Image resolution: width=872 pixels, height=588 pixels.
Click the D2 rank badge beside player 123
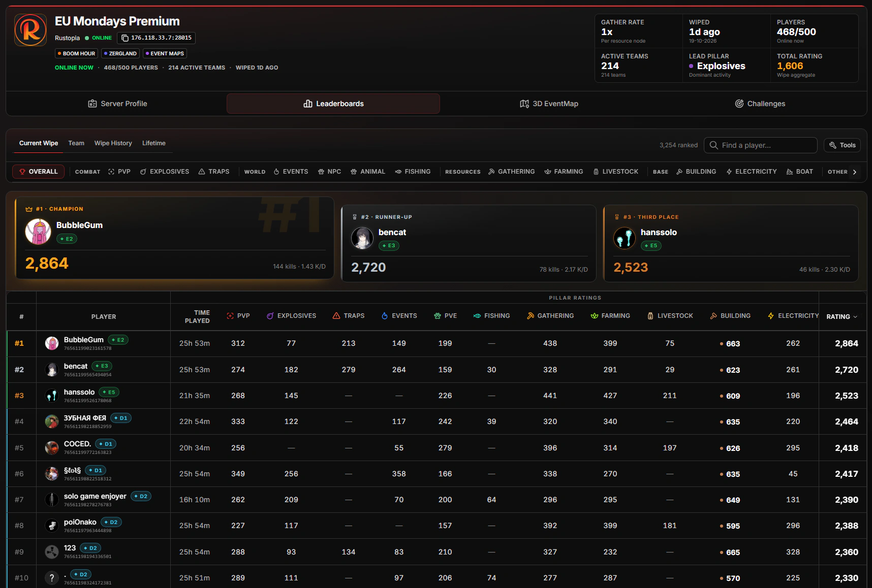tap(91, 548)
